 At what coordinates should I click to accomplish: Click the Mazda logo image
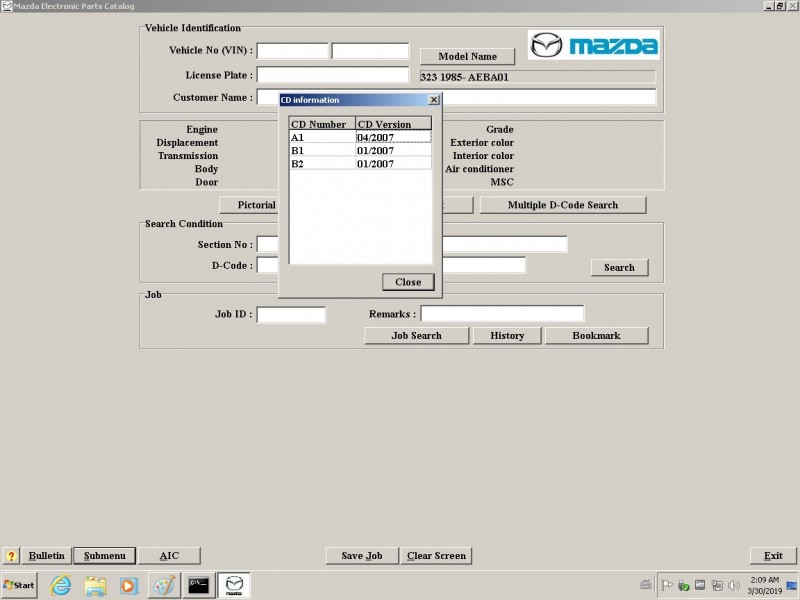click(593, 45)
